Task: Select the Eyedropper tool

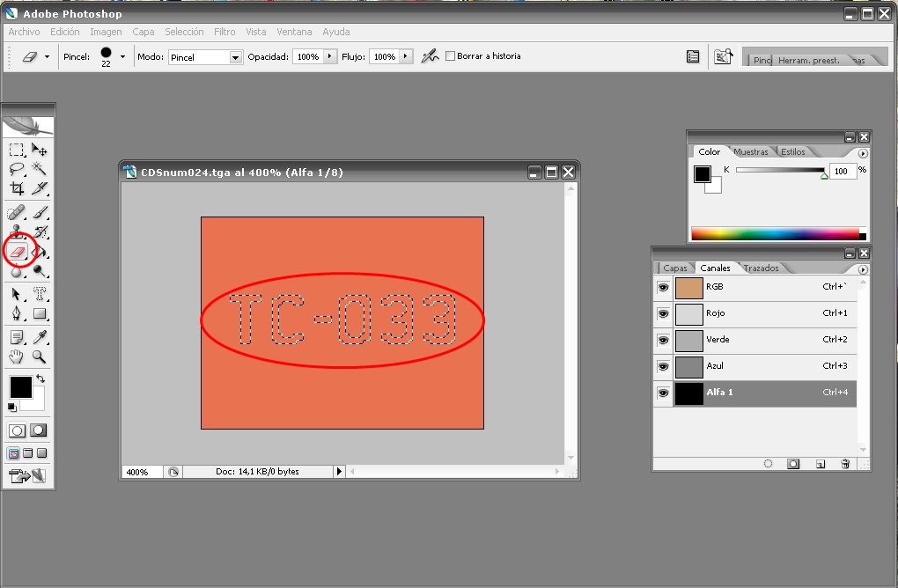Action: (x=39, y=337)
